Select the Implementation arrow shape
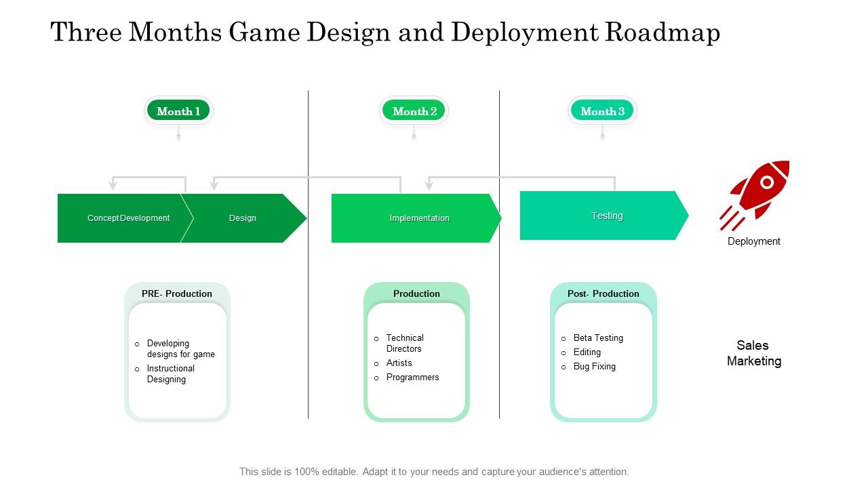 (415, 218)
